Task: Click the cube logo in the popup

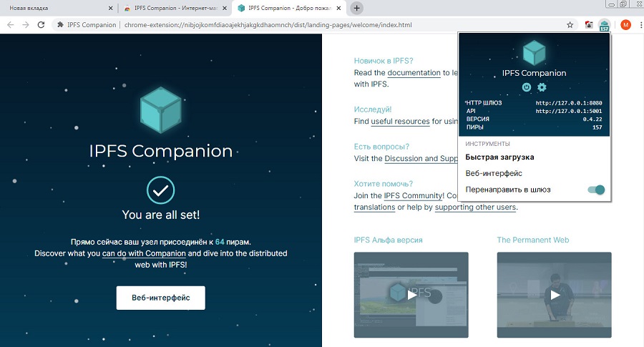Action: tap(534, 53)
